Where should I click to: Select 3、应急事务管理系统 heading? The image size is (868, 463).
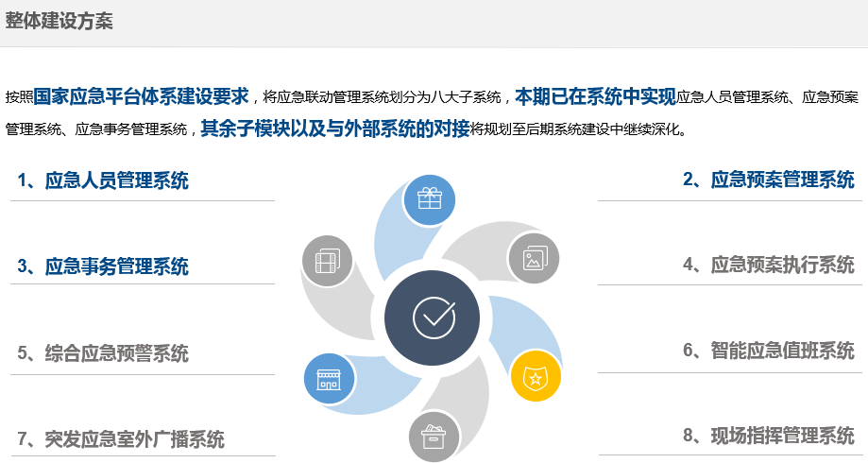coord(103,266)
